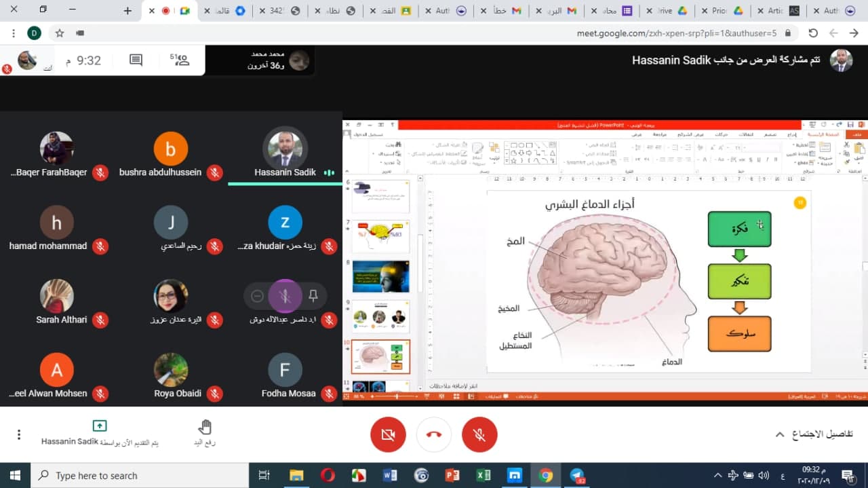Toggle the camera on

(388, 434)
